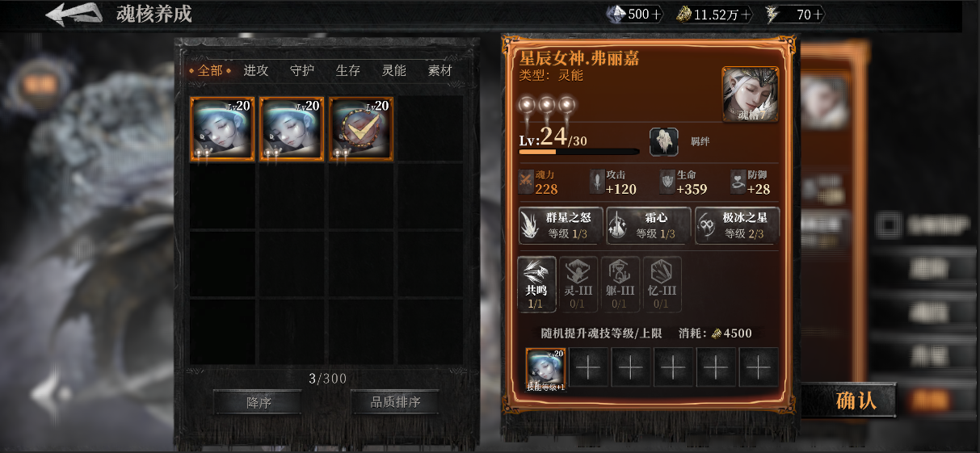980x453 pixels.
Task: Deselect the checked soul core card
Action: [361, 129]
